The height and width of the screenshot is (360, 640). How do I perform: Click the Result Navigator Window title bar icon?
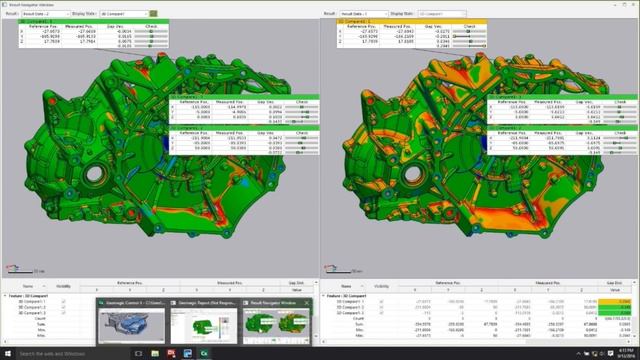pos(4,4)
